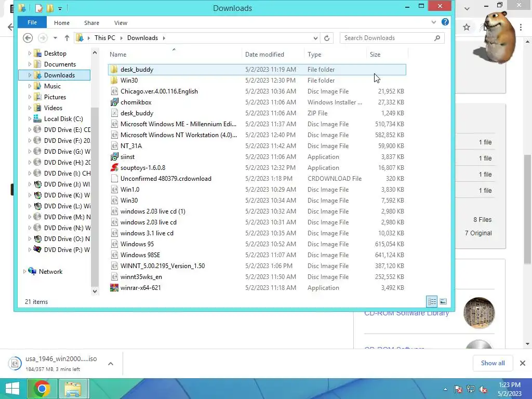Image resolution: width=532 pixels, height=399 pixels.
Task: Open Windows Start button
Action: pos(12,389)
